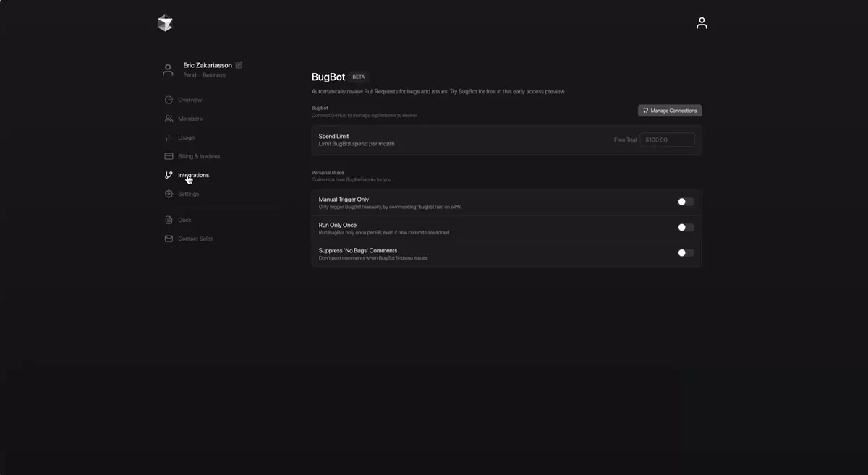
Task: Select Billing & Invoices in sidebar
Action: 199,156
